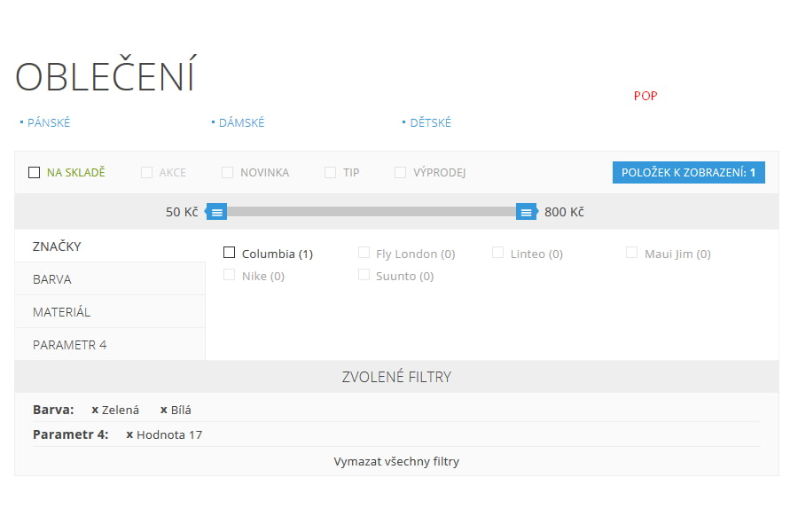Screen dimensions: 798x532
Task: Check the Nike (0) brand checkbox
Action: (229, 275)
